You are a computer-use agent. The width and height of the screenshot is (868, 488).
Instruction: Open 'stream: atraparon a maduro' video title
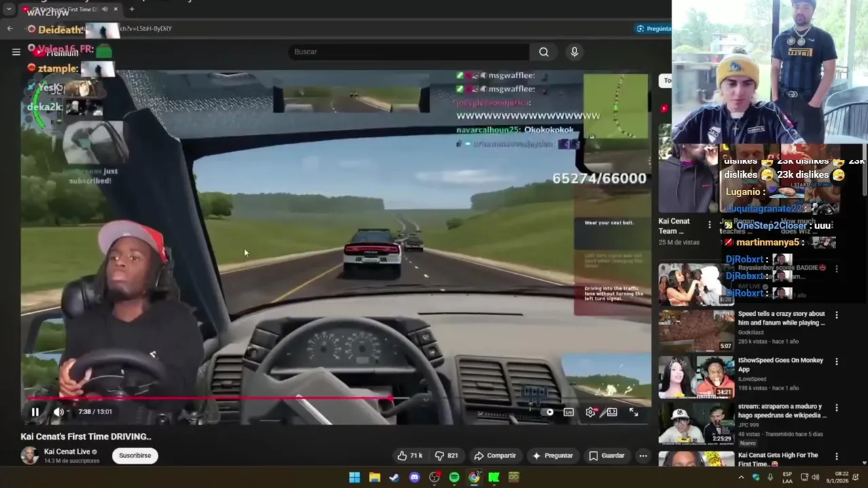point(782,411)
